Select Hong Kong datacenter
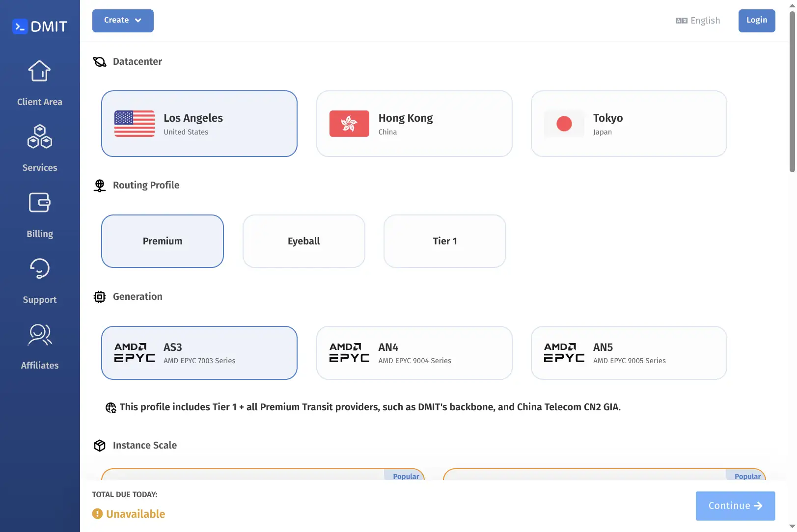 click(x=414, y=124)
